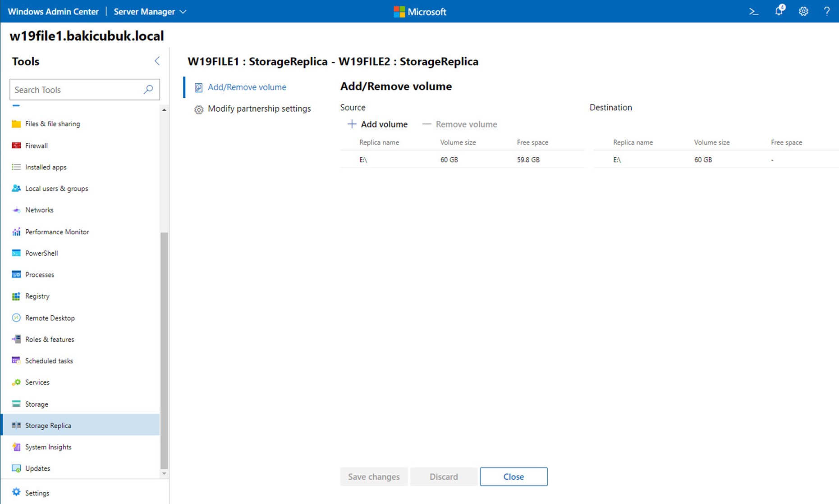Click the PowerShell tool icon in sidebar
The image size is (839, 504).
(x=16, y=253)
